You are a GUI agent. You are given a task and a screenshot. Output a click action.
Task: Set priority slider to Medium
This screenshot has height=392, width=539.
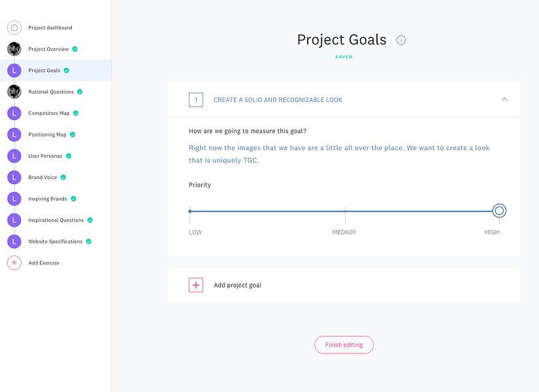pyautogui.click(x=345, y=211)
